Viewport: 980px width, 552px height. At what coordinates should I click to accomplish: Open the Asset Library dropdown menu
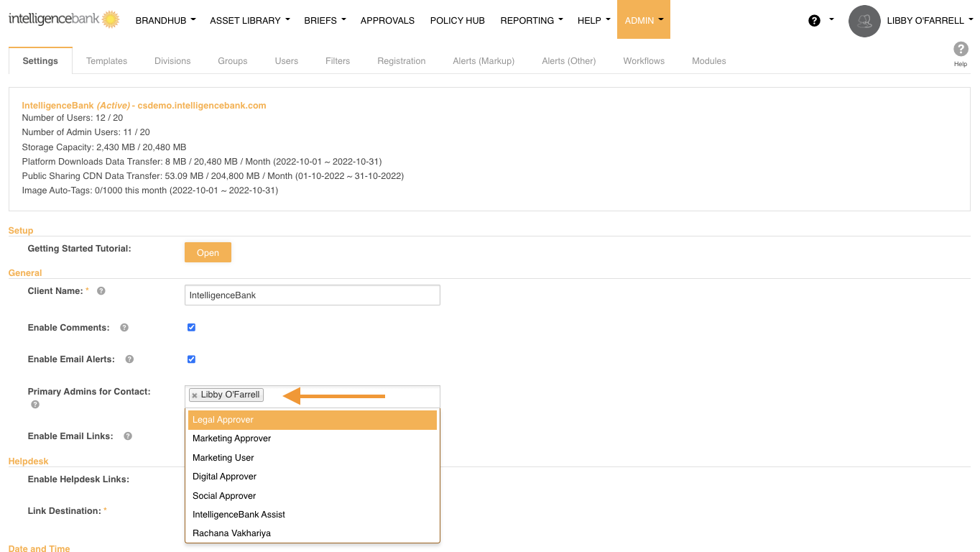249,20
